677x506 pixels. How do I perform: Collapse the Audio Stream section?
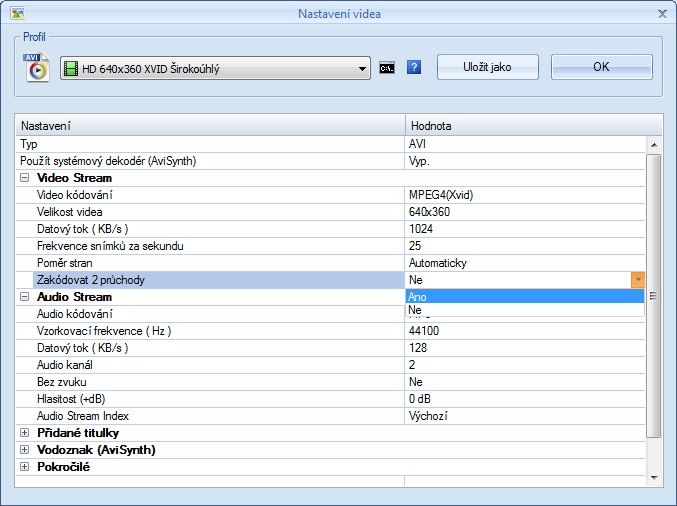[x=25, y=297]
